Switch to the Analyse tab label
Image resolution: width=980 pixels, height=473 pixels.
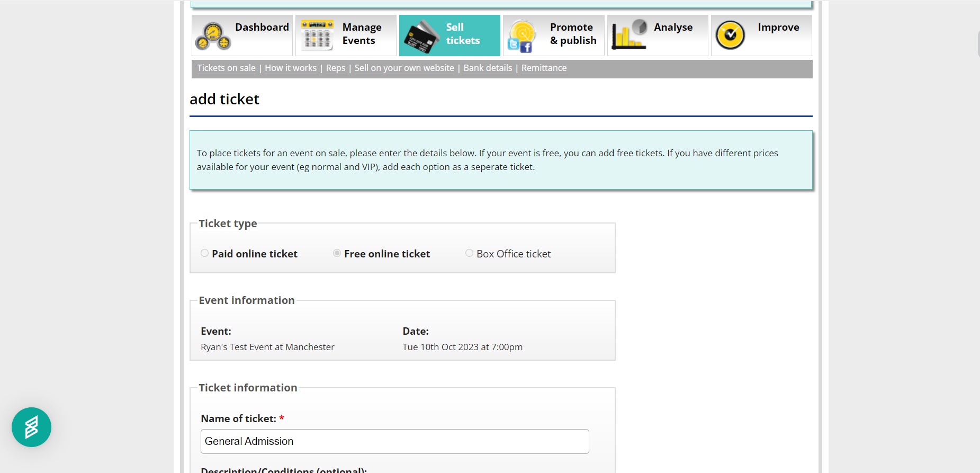673,27
